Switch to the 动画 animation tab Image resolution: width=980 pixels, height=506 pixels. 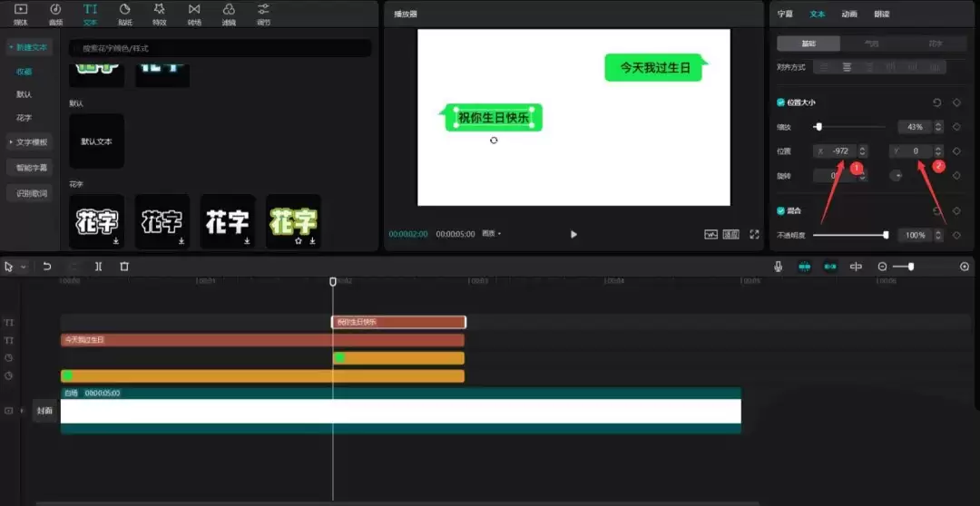849,14
